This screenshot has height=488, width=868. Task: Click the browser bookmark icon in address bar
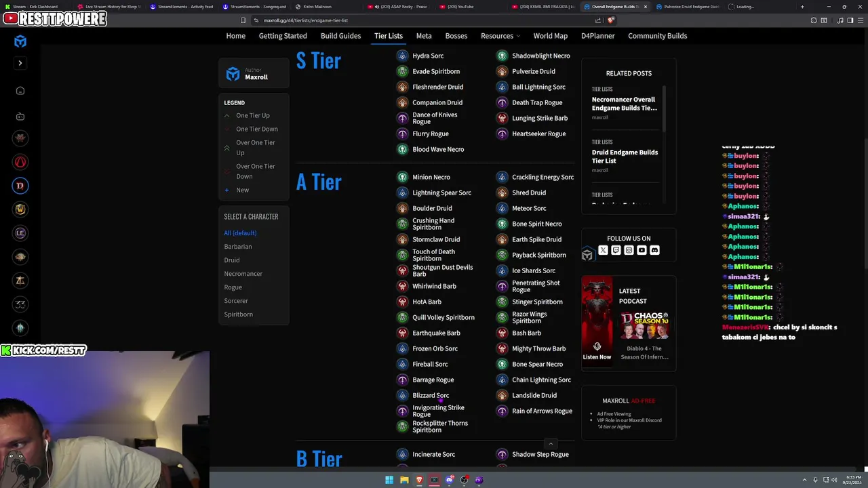[243, 20]
